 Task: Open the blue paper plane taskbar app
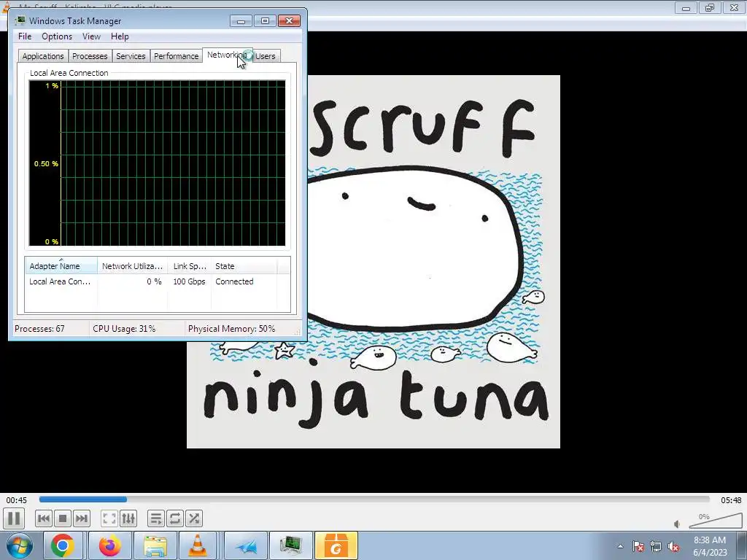(246, 545)
